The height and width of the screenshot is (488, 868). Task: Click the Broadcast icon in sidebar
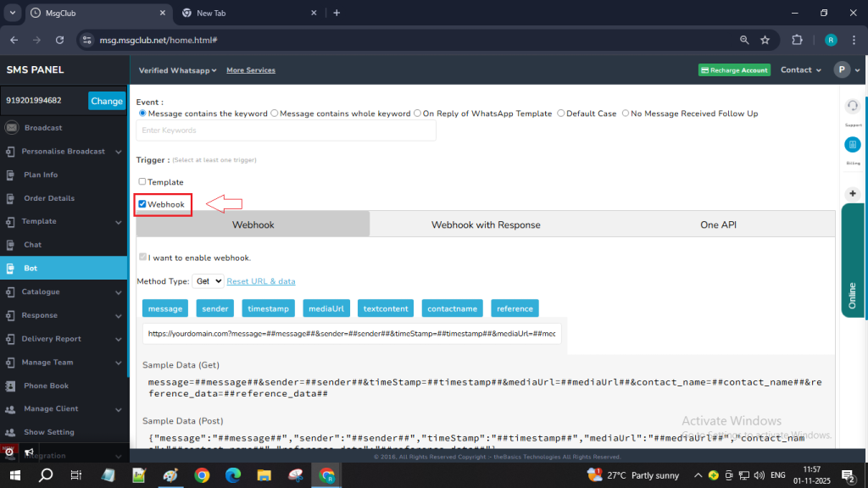point(11,128)
